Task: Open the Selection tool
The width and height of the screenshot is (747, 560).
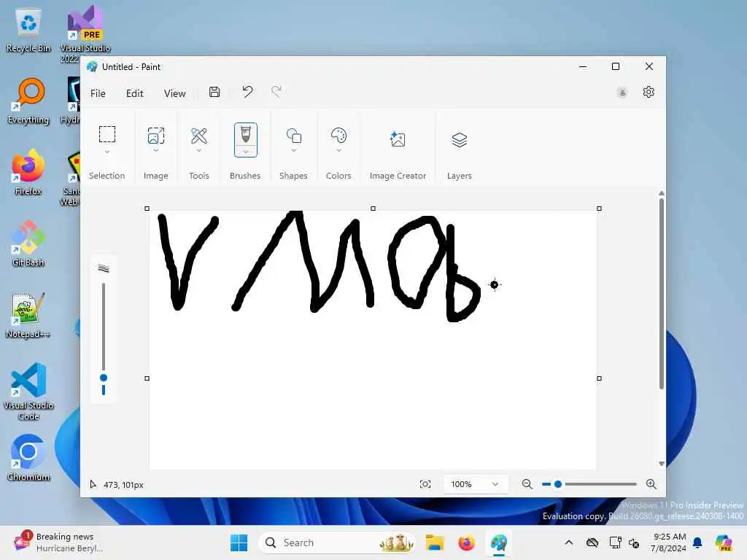Action: [107, 134]
